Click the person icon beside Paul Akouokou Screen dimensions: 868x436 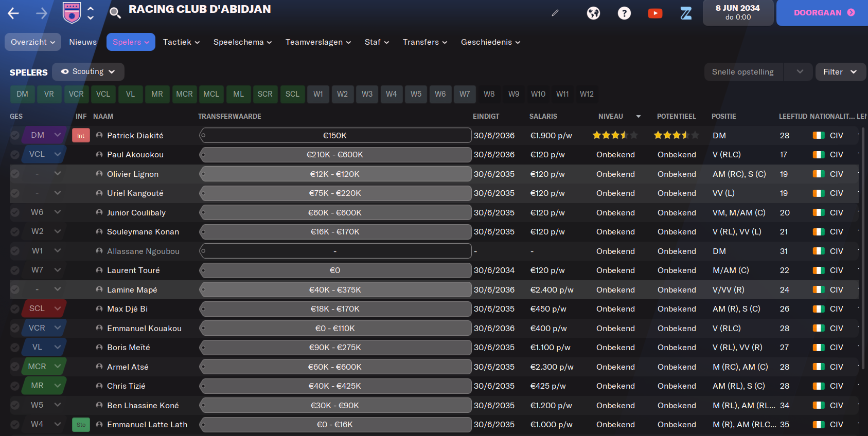99,155
